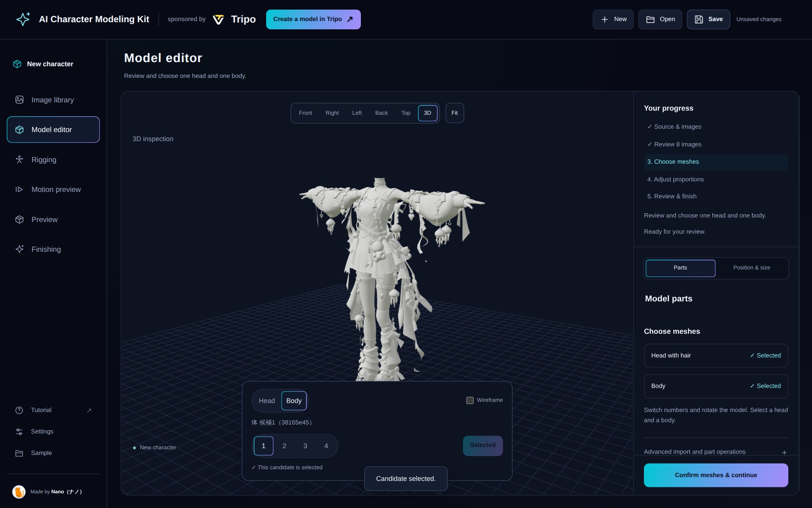Switch to Left view
This screenshot has height=508, width=812.
[x=357, y=113]
